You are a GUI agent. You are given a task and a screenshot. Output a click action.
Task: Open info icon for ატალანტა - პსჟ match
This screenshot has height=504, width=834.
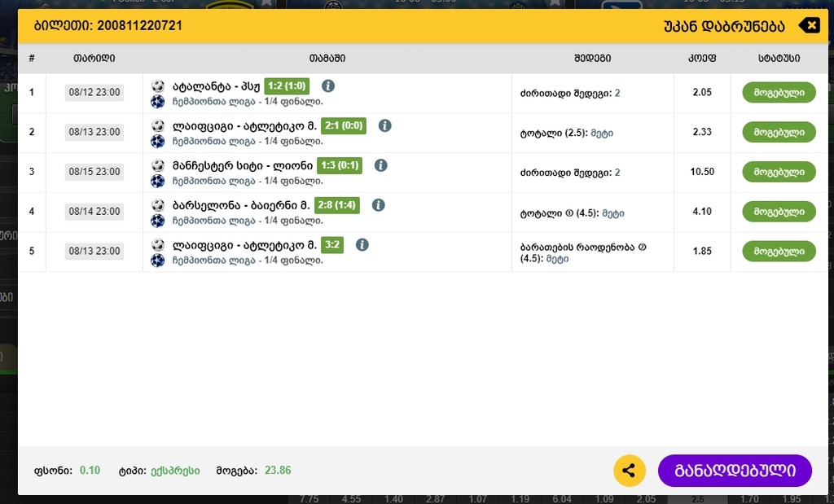coord(328,85)
